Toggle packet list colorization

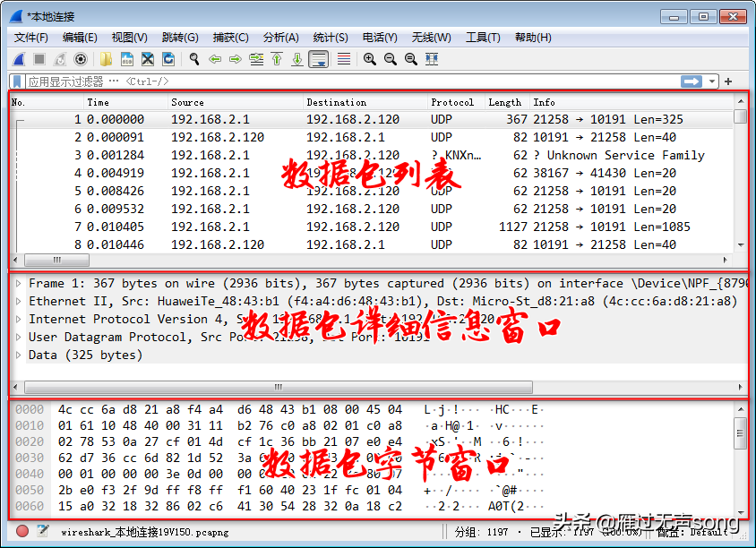tap(344, 59)
